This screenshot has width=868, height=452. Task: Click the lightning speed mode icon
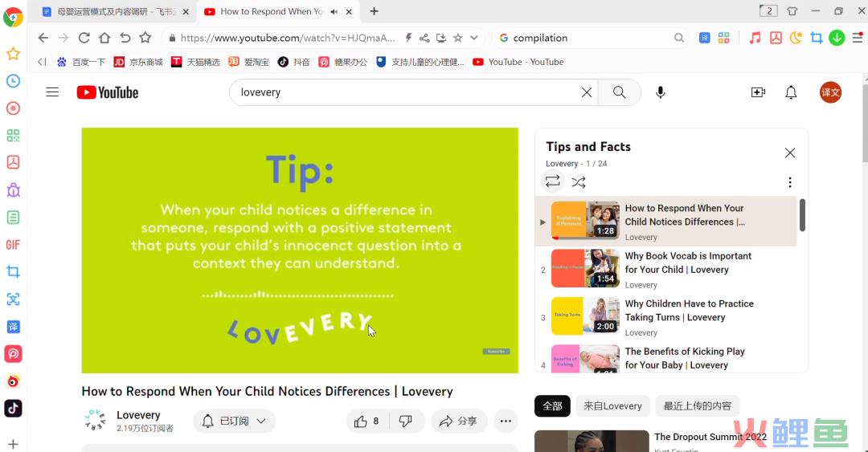(408, 38)
